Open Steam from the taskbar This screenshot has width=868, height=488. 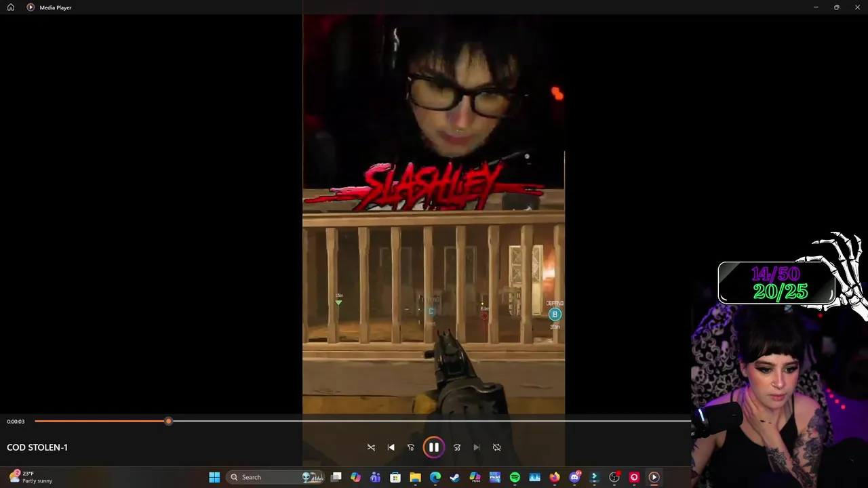click(x=455, y=477)
